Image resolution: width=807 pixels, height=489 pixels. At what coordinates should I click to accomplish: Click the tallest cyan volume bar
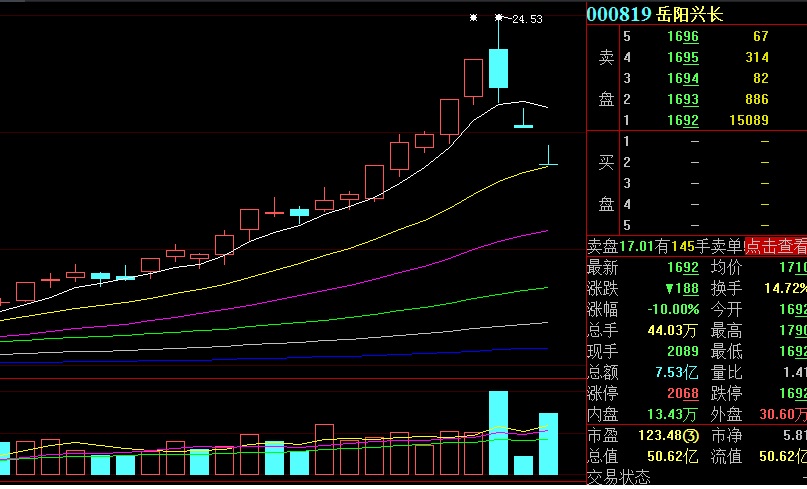[x=498, y=432]
